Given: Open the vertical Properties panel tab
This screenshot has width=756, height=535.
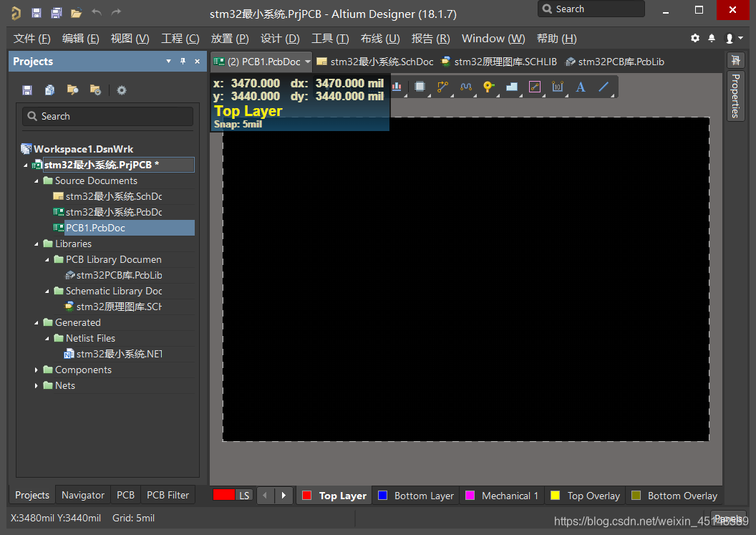Looking at the screenshot, I should pyautogui.click(x=735, y=95).
